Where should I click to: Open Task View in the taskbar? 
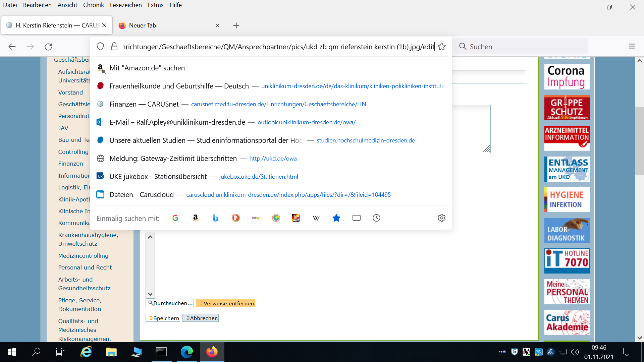tap(60, 352)
